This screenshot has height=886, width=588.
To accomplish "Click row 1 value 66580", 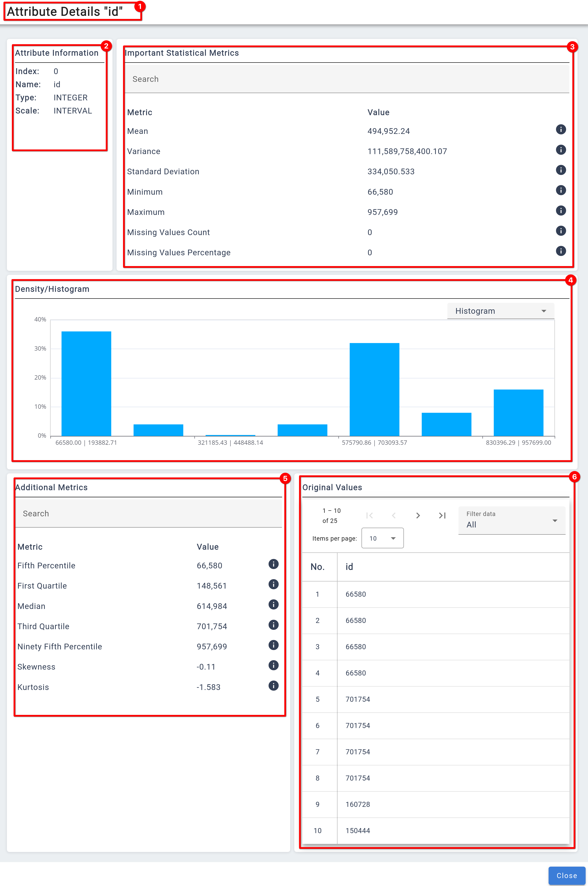I will pyautogui.click(x=356, y=594).
